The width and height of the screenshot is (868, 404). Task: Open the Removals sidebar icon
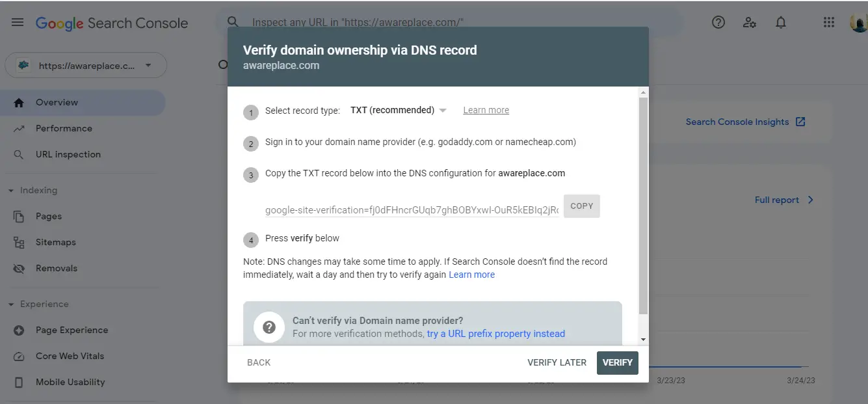tap(20, 268)
